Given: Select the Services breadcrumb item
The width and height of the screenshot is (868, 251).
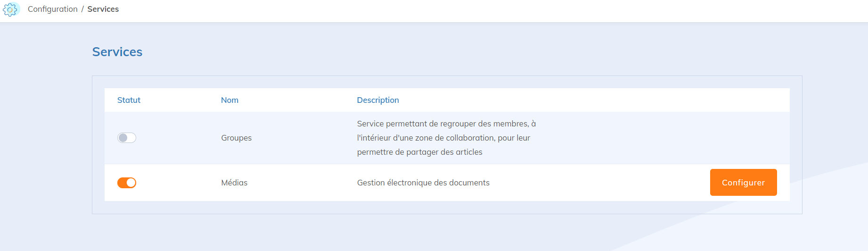Looking at the screenshot, I should [x=103, y=9].
